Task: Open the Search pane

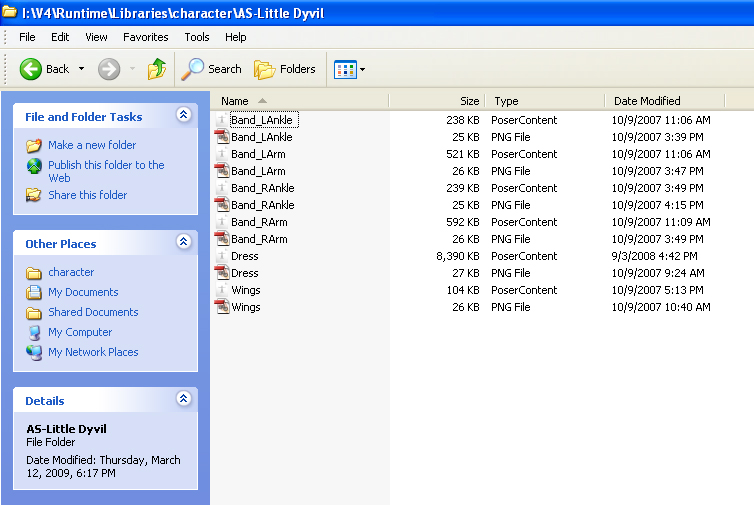Action: pos(211,69)
